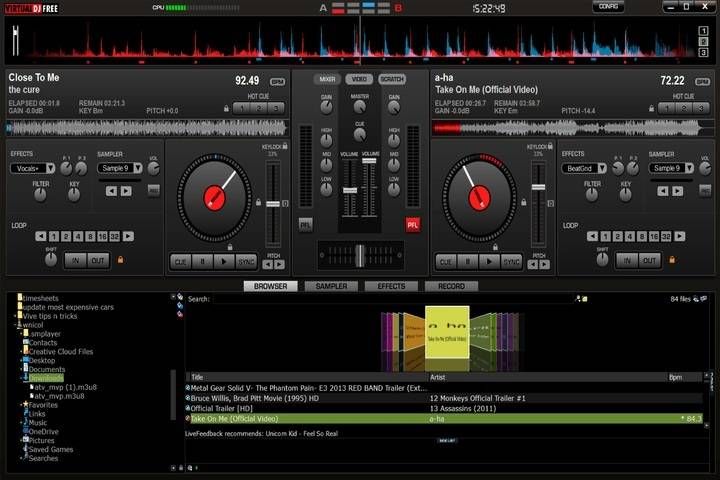
Task: Sync the right deck tempo
Action: point(512,262)
